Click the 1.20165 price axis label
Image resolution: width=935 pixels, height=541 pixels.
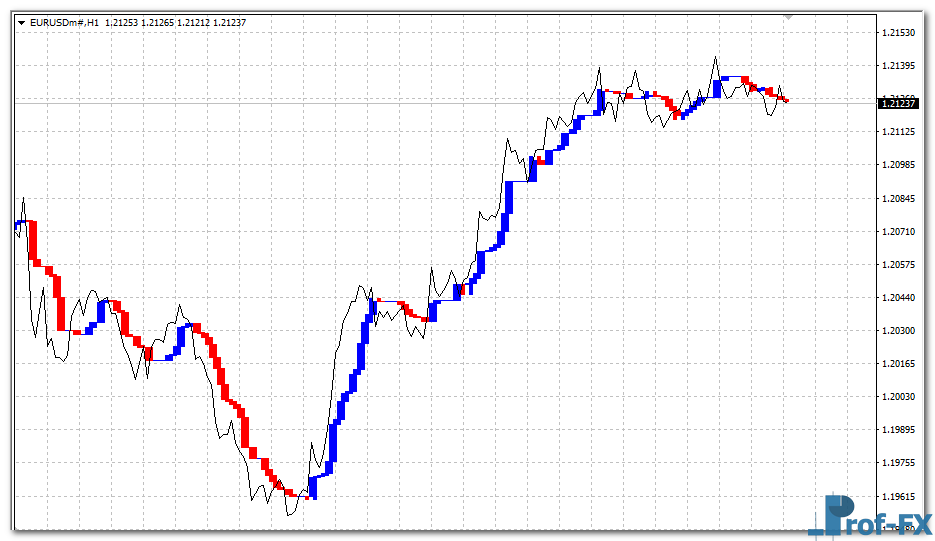897,363
